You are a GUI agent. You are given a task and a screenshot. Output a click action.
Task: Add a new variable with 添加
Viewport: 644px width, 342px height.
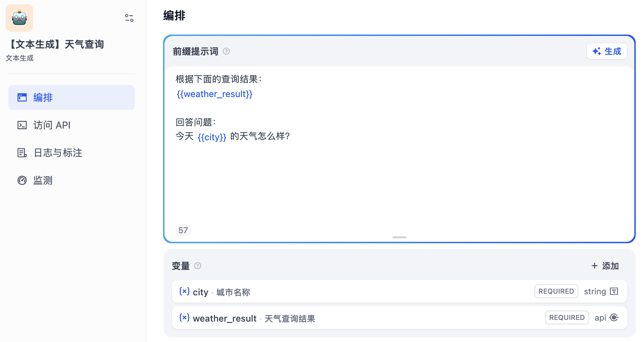point(605,266)
